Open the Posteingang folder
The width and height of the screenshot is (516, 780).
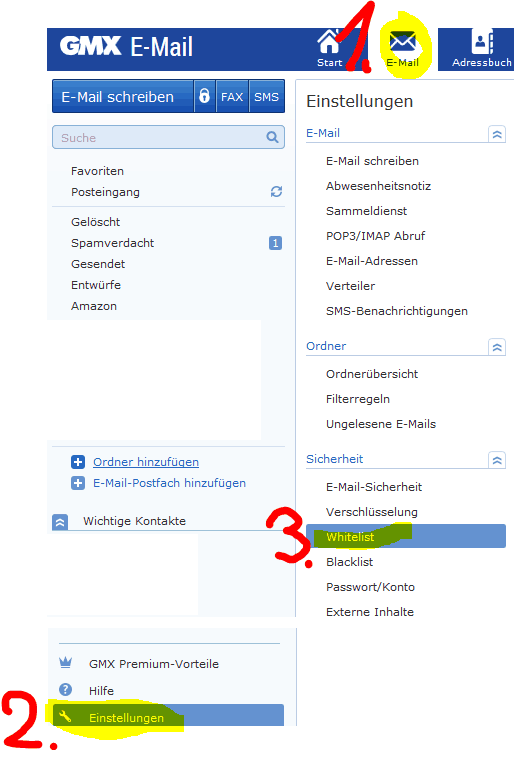(x=105, y=192)
